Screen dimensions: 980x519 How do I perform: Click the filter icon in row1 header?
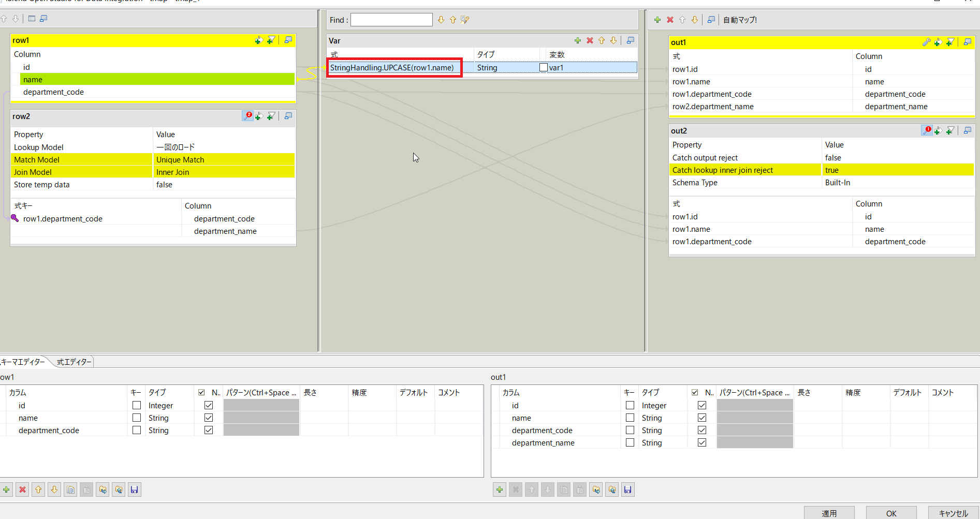271,40
